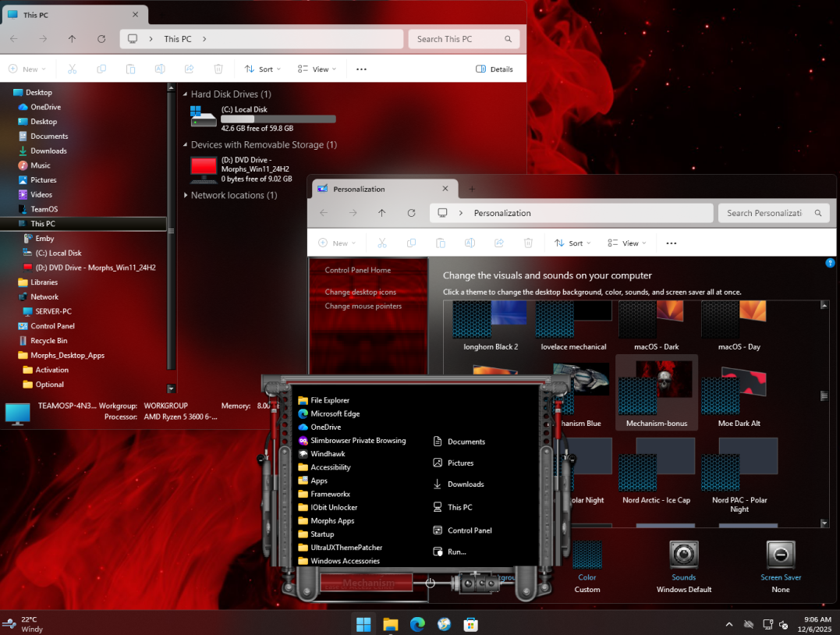840x635 pixels.
Task: Open Run... from the start menu
Action: click(x=456, y=552)
